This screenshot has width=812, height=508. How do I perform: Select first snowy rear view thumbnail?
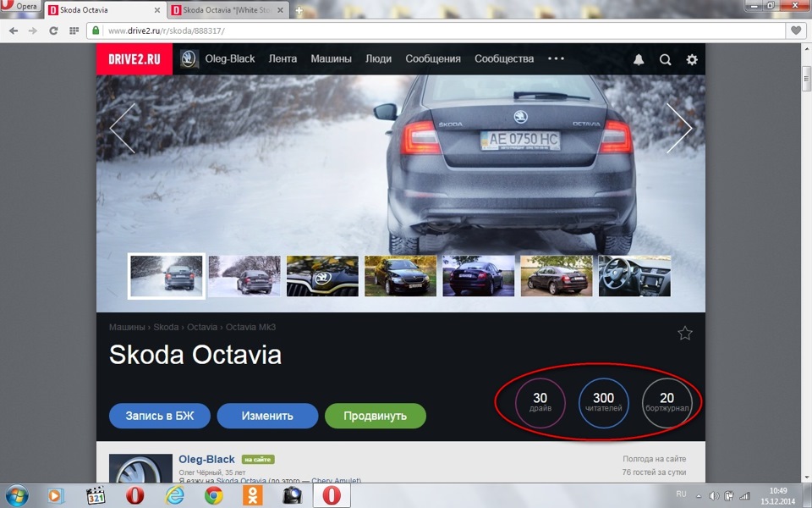pyautogui.click(x=167, y=276)
